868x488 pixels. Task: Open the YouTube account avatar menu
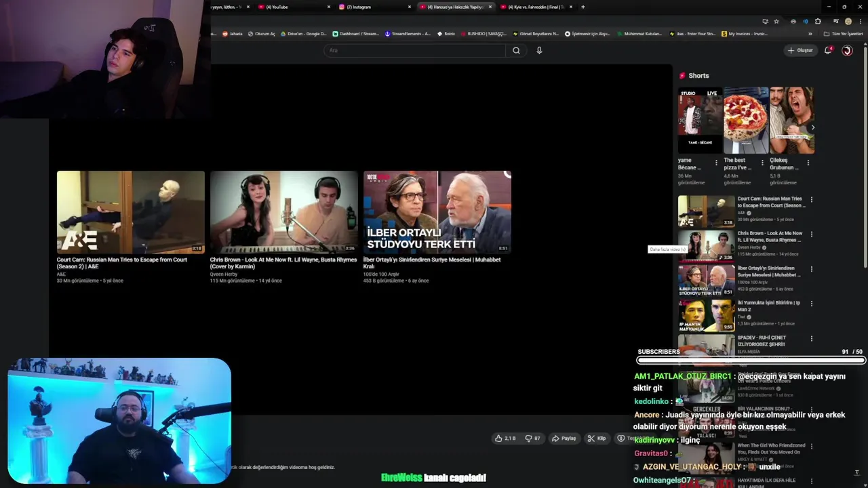(x=847, y=50)
